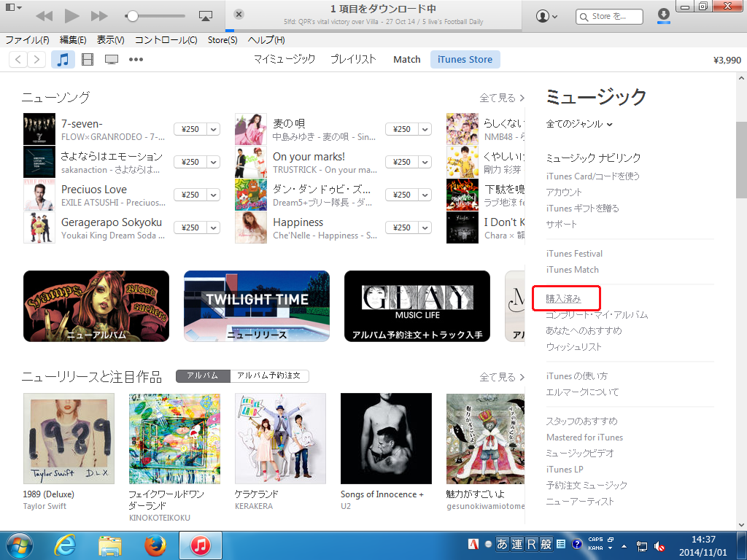747x560 pixels.
Task: Select the アルバム予約注文 segment toggle
Action: tap(269, 376)
